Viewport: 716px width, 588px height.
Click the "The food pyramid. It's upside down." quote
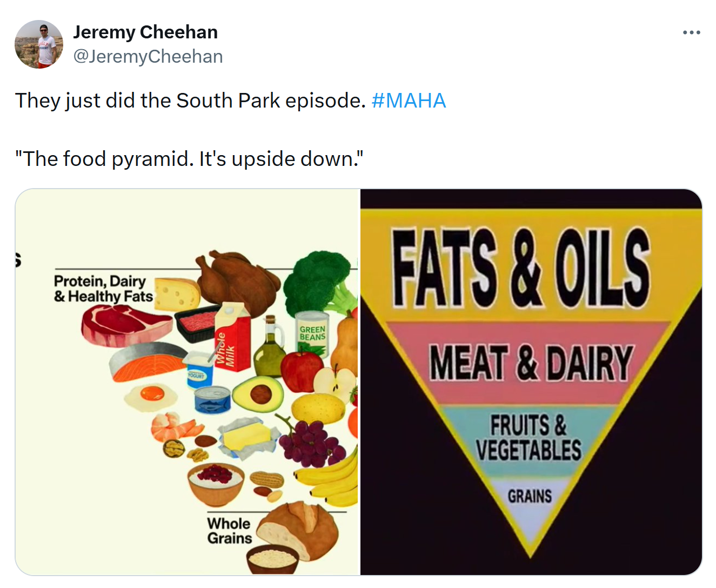click(x=189, y=159)
